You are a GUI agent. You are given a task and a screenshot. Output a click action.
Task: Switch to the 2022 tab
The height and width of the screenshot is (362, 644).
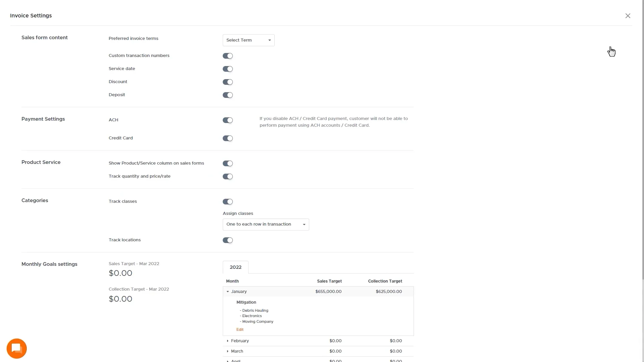pos(235,267)
